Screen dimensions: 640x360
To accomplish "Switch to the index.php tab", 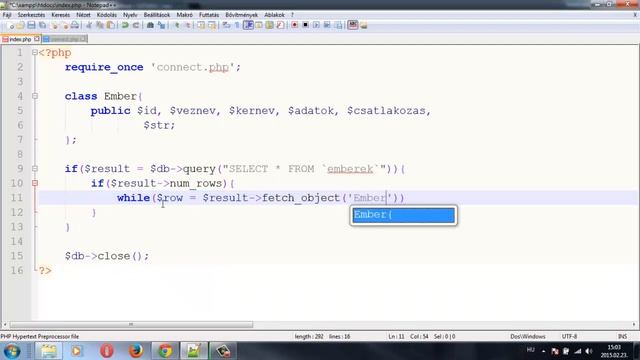I will [x=20, y=39].
